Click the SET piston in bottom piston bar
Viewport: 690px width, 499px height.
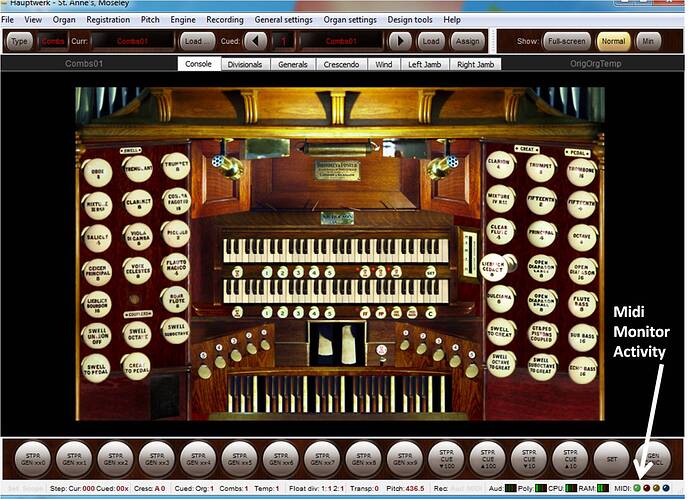612,459
